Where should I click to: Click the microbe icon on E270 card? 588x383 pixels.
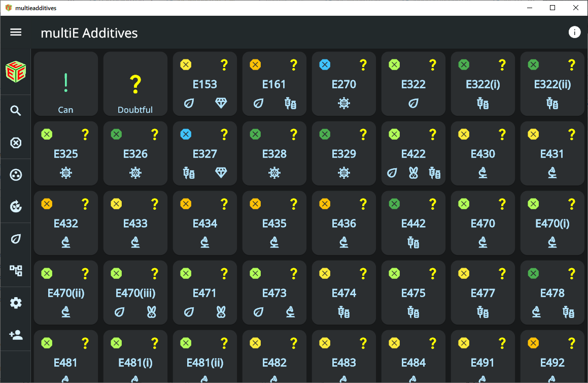(344, 103)
